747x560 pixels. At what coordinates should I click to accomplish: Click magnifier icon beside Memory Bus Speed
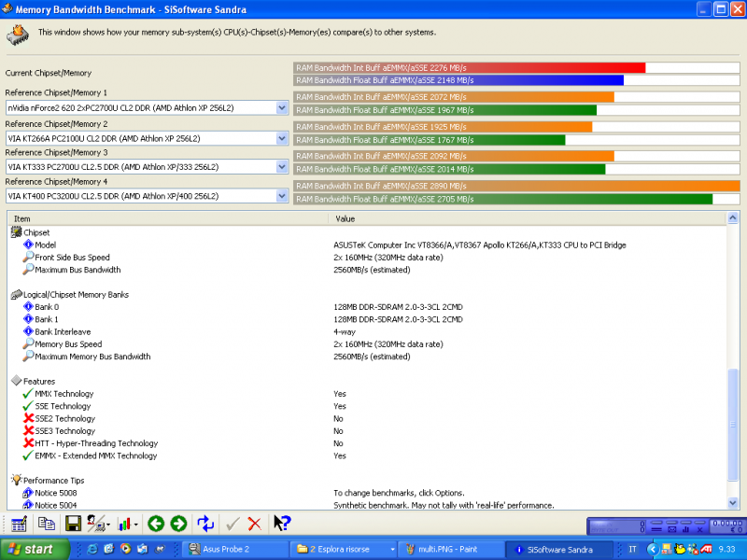click(x=28, y=343)
